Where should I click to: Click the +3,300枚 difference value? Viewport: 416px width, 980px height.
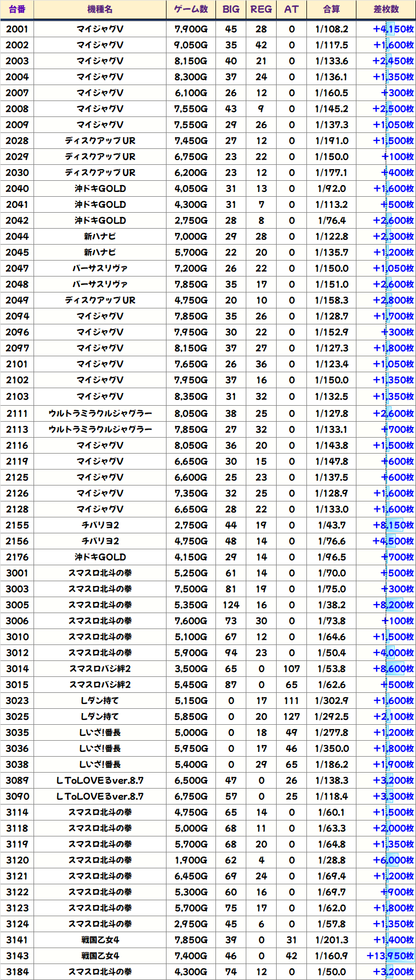point(394,797)
